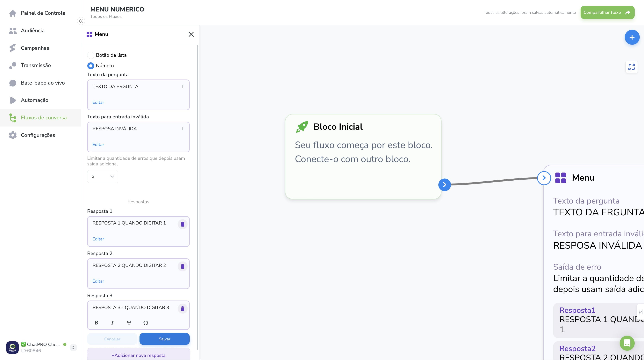
Task: Add a new block with plus button
Action: coord(632,37)
